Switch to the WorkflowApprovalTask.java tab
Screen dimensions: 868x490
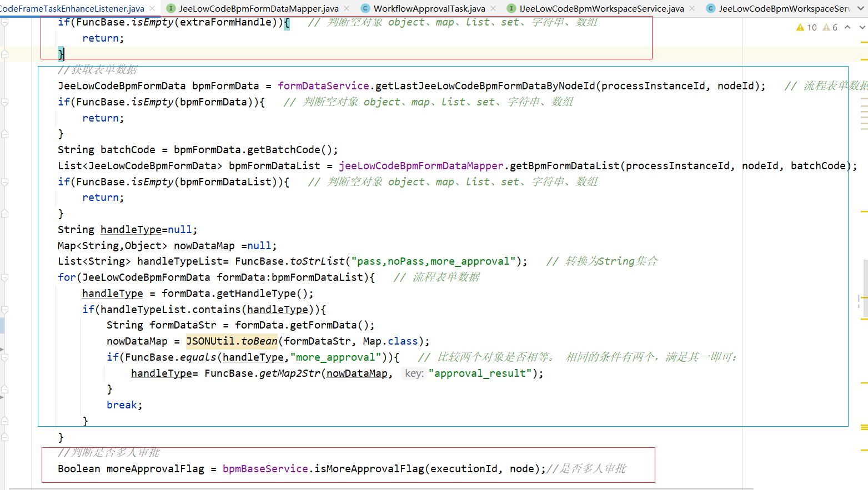click(429, 8)
